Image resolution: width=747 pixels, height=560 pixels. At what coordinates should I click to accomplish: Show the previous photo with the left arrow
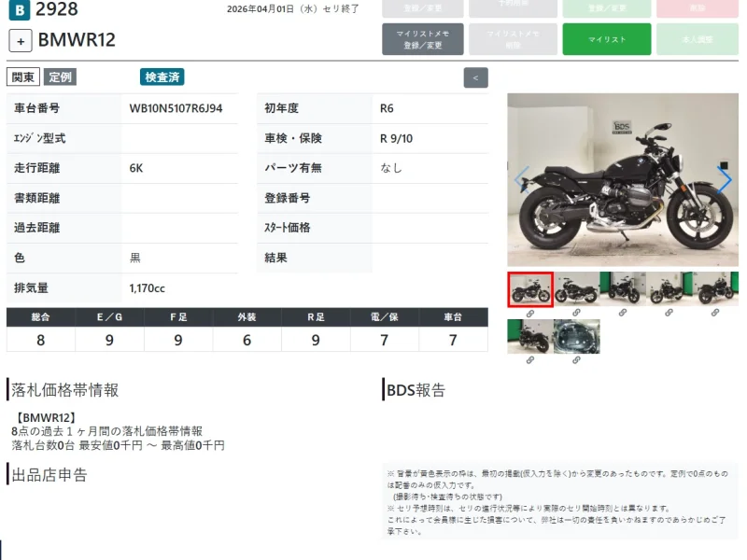(522, 179)
